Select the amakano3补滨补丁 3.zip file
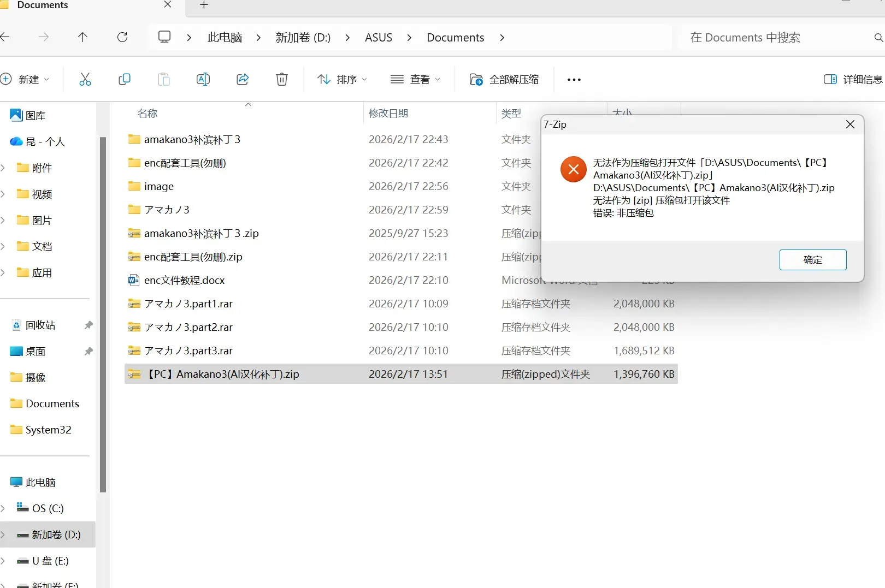The image size is (885, 588). 401,233
